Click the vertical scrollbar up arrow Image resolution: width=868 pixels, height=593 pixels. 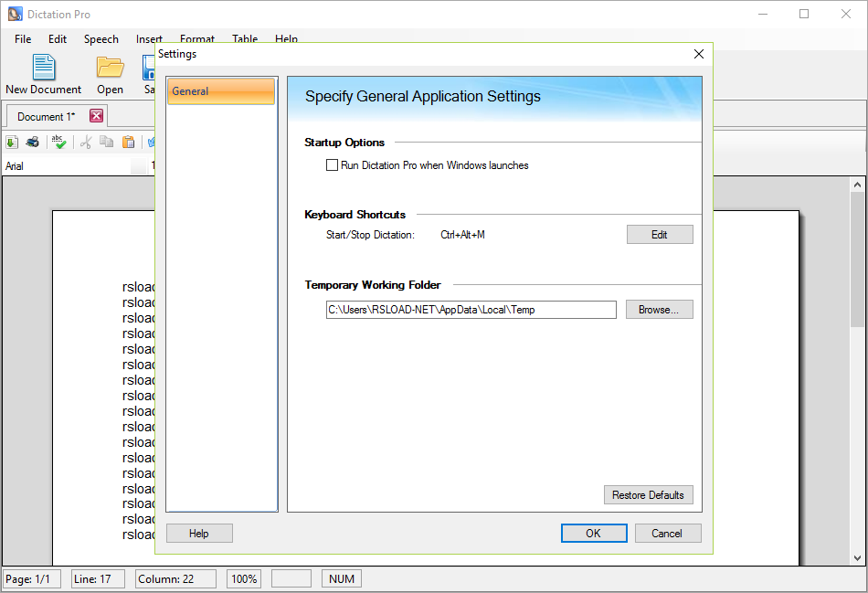pos(857,185)
